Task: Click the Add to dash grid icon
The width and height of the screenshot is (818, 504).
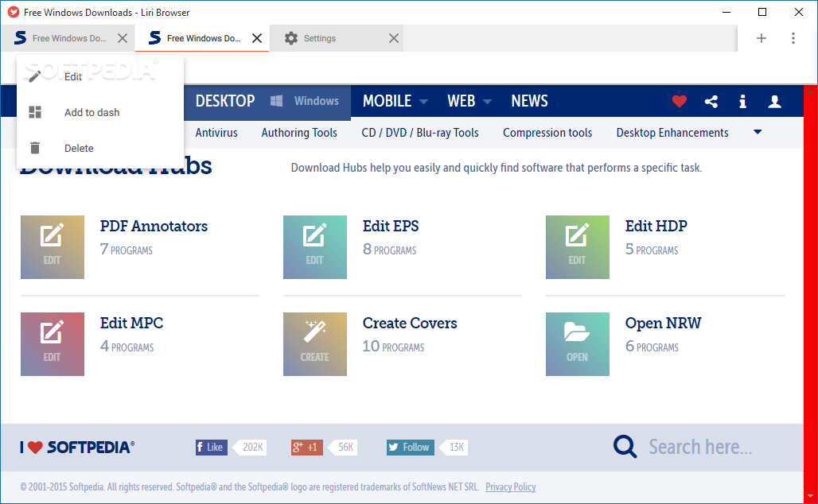Action: tap(35, 112)
